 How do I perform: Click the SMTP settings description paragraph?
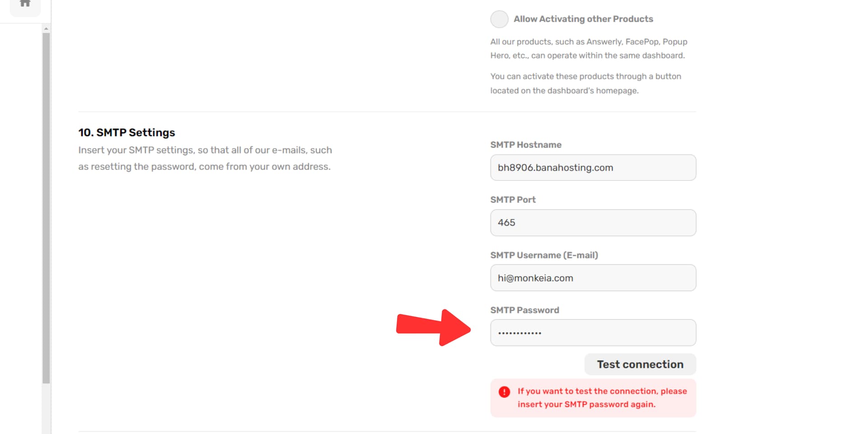(205, 158)
